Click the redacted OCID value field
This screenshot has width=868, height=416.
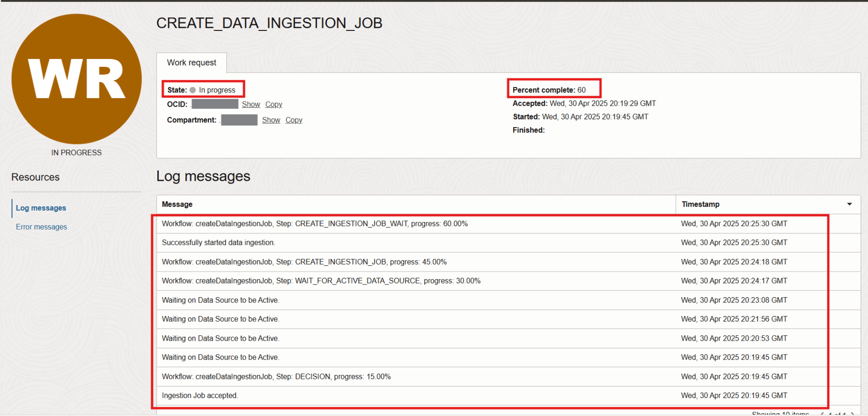(215, 104)
